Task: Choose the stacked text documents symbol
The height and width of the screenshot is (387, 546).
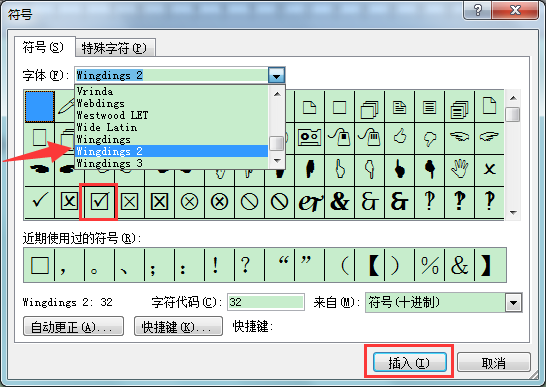Action: [459, 106]
